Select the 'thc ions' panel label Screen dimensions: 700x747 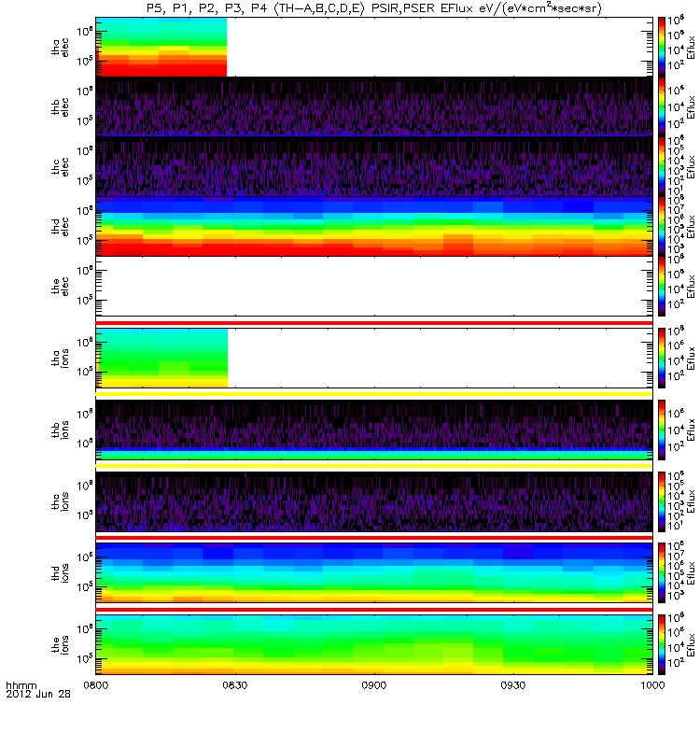tap(60, 501)
